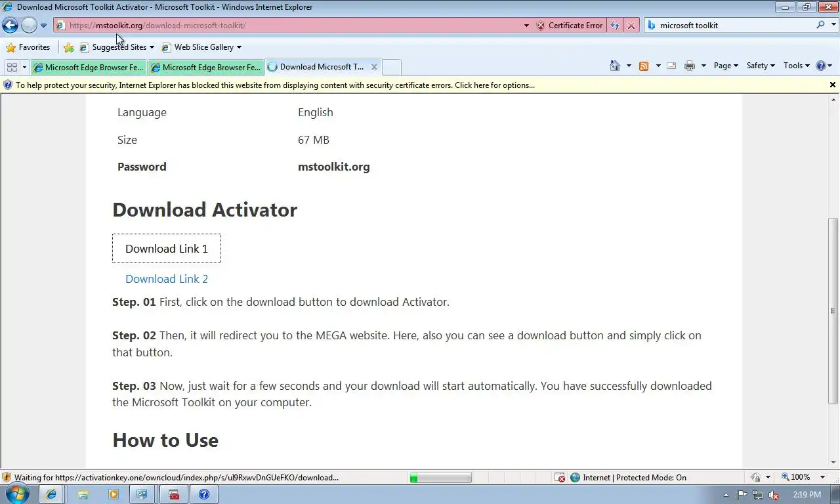This screenshot has width=840, height=504.
Task: Open search provider dropdown arrow
Action: (x=833, y=26)
